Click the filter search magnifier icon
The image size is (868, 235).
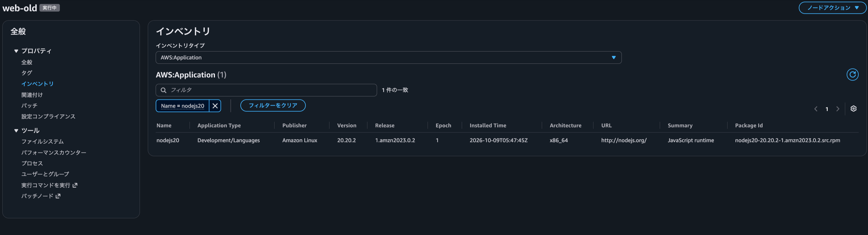pyautogui.click(x=164, y=90)
